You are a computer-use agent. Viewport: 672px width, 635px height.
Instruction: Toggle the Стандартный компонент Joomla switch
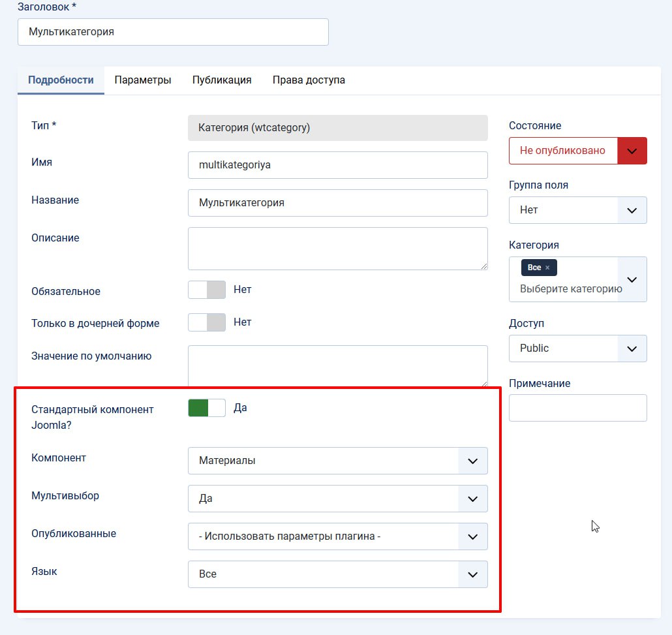[x=207, y=408]
